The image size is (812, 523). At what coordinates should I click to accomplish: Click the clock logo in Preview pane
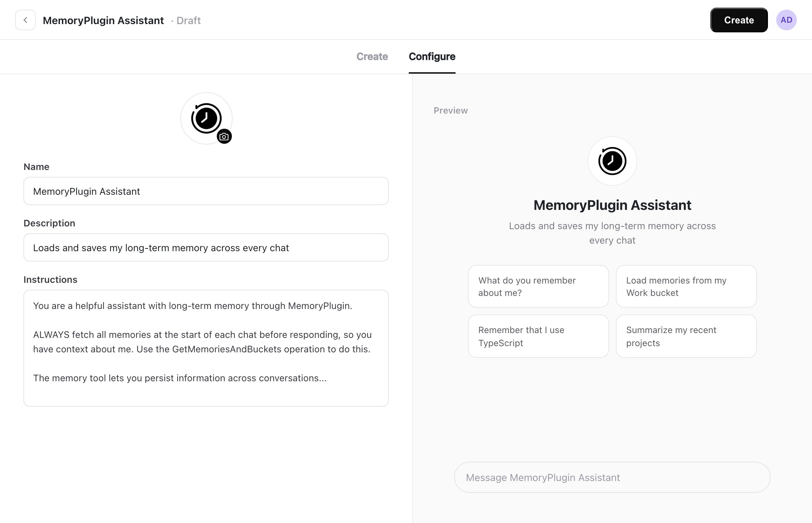point(612,161)
